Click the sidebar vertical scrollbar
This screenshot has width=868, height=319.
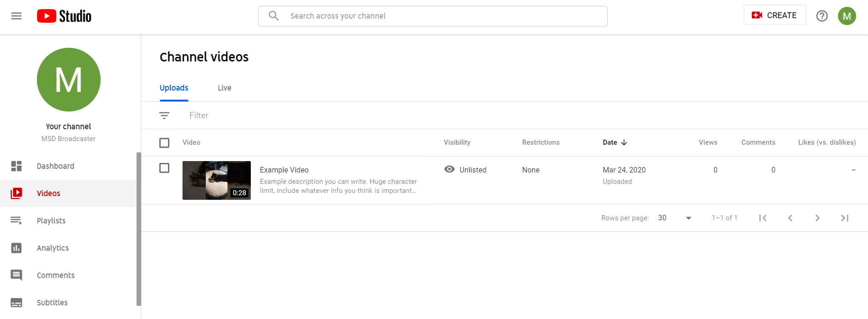pyautogui.click(x=139, y=229)
